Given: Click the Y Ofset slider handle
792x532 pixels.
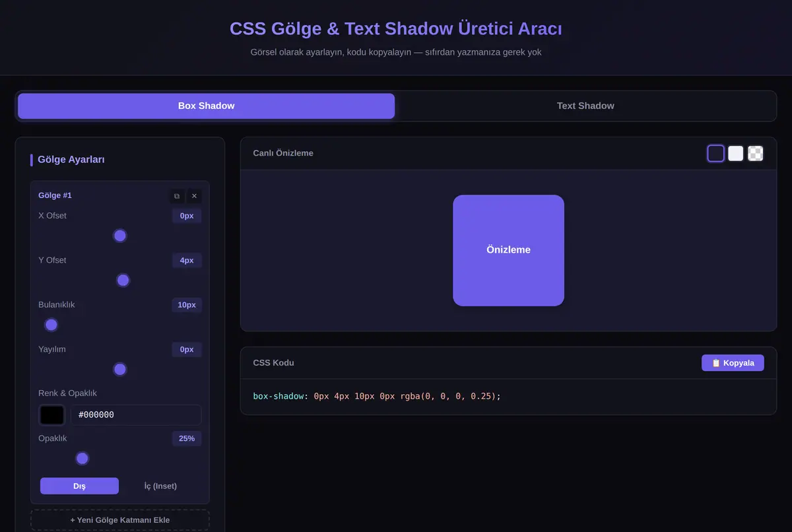Looking at the screenshot, I should pos(123,281).
